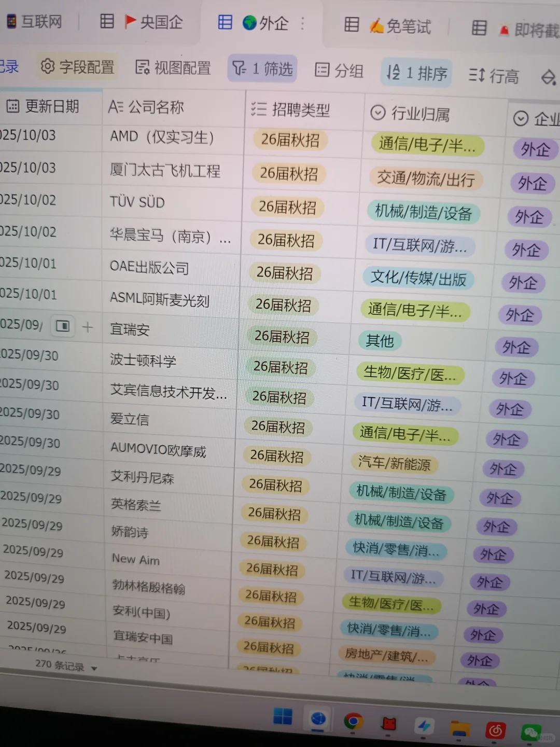Adjust 行高 row height
Viewport: 560px width, 747px height.
(493, 76)
